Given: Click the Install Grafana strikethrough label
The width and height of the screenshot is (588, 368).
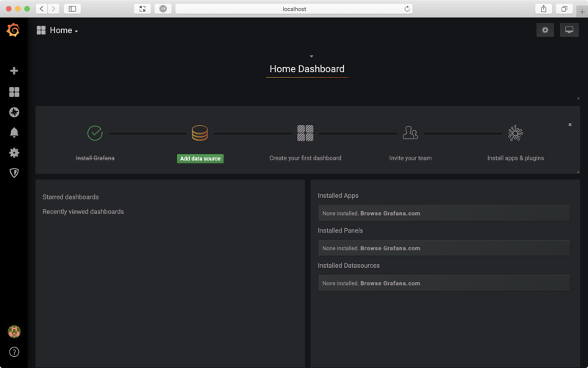Looking at the screenshot, I should click(x=95, y=158).
